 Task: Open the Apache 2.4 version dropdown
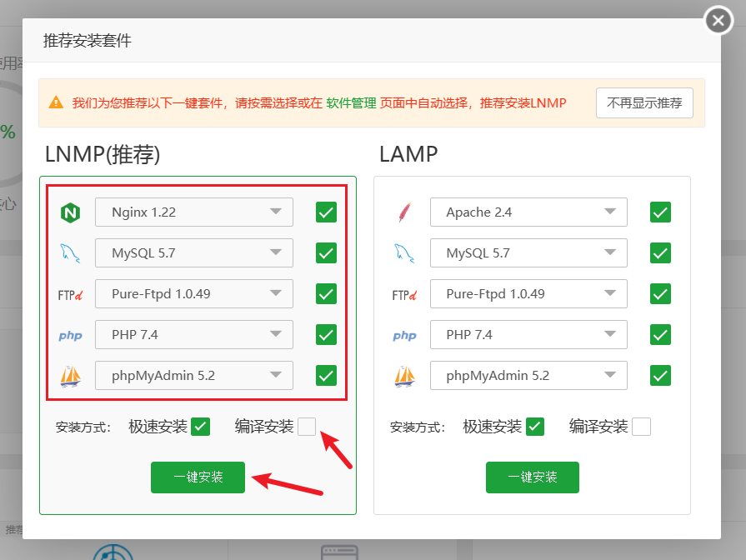click(x=528, y=212)
